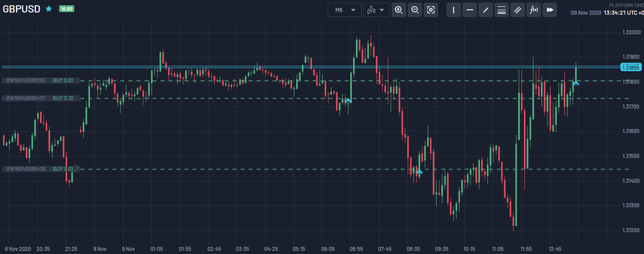
Task: Click the zoom in magnifier icon
Action: click(399, 10)
